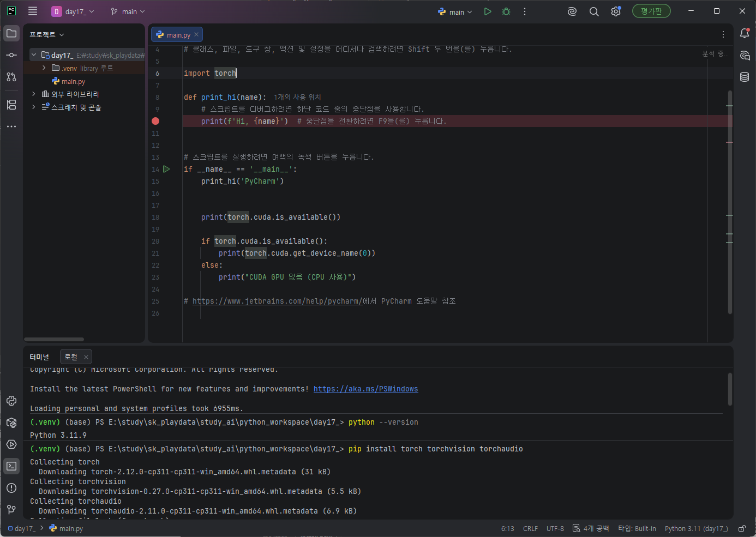Open the day17_ project dropdown
The height and width of the screenshot is (537, 756).
coord(73,11)
